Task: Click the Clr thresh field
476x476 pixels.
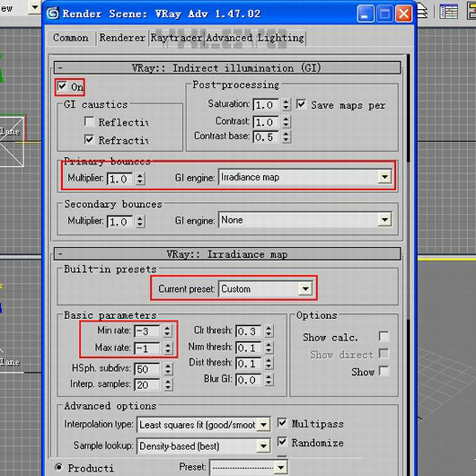Action: pos(248,331)
